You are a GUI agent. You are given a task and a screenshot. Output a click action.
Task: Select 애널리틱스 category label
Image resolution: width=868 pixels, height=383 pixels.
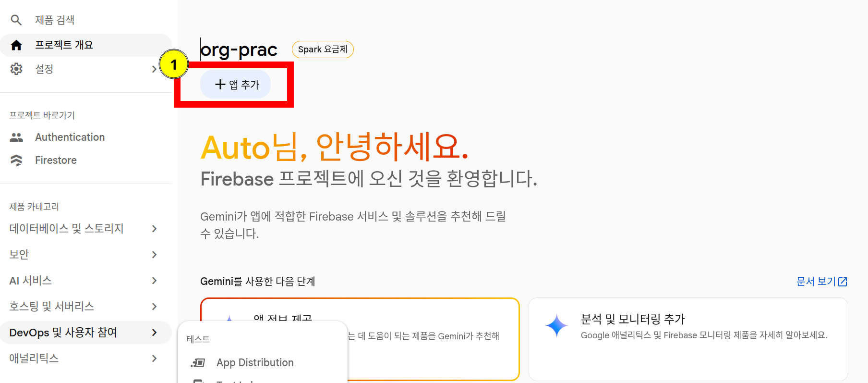pos(34,358)
